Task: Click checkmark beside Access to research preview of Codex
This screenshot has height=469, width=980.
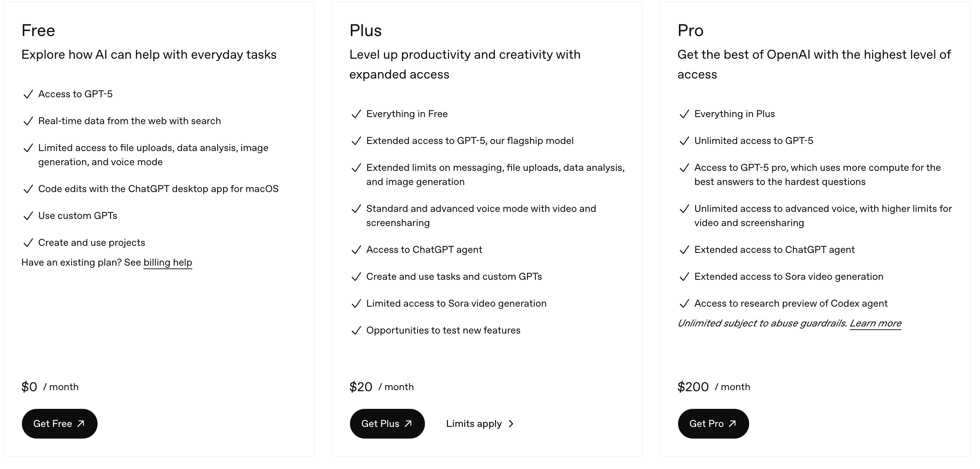Action: [x=684, y=303]
